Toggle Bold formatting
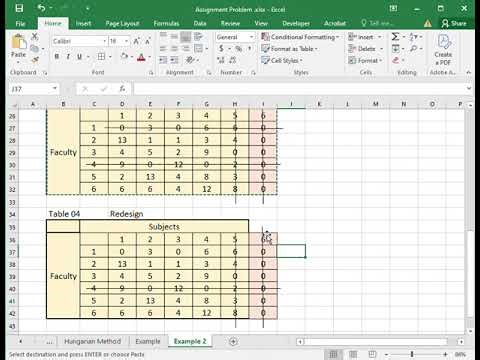Viewport: 480px width, 360px height. 57,57
